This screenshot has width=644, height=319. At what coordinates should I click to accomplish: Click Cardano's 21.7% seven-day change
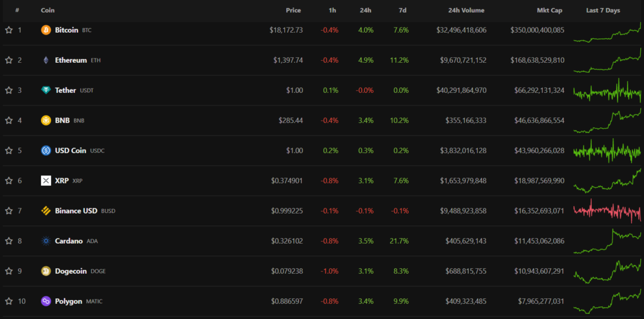coord(399,241)
